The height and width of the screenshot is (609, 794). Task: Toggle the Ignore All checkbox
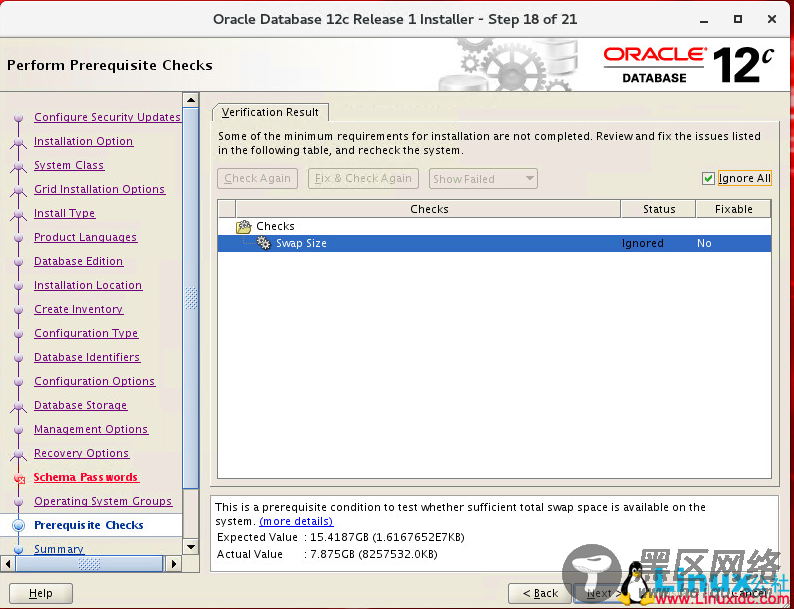click(x=708, y=178)
